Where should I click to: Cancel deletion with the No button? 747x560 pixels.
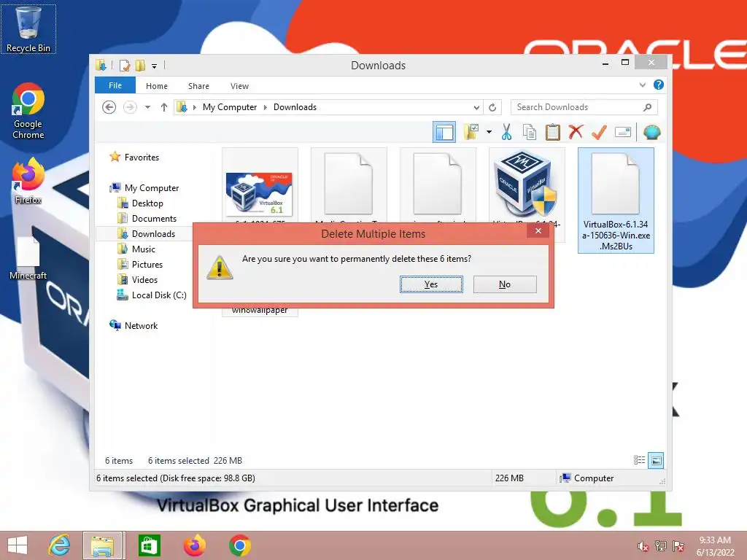[x=505, y=284]
